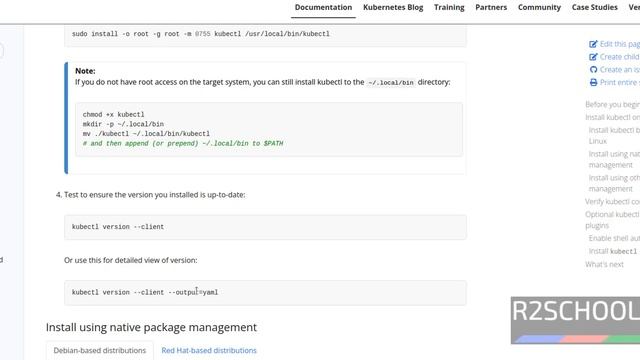Click Or use this for detailed view text
The image size is (640, 360).
click(x=131, y=260)
